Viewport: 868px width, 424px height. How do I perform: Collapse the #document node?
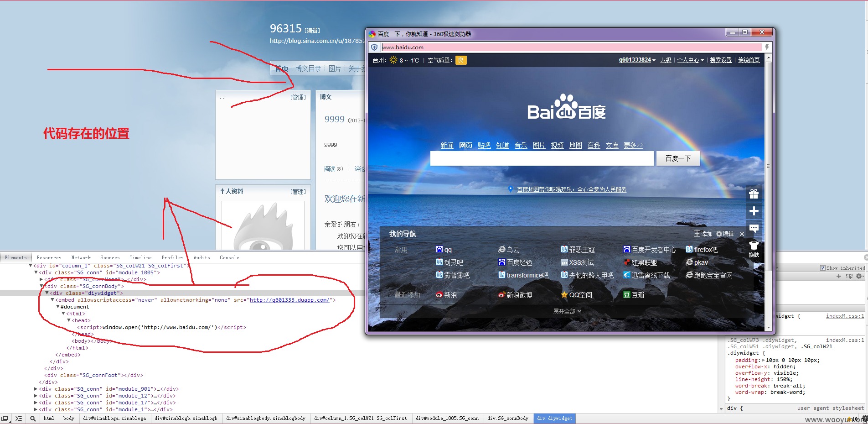pyautogui.click(x=58, y=306)
